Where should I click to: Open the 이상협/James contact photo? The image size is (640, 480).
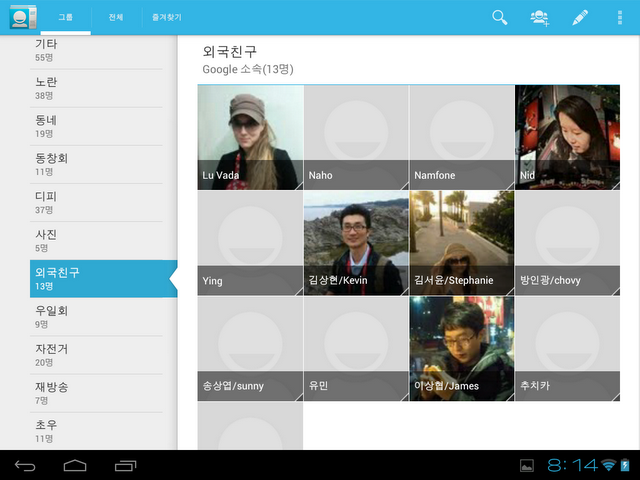click(x=462, y=349)
